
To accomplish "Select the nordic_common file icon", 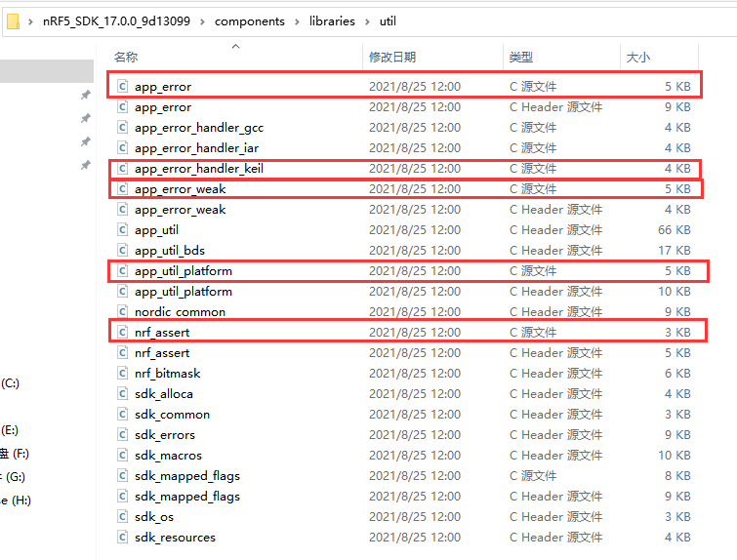I will (122, 311).
